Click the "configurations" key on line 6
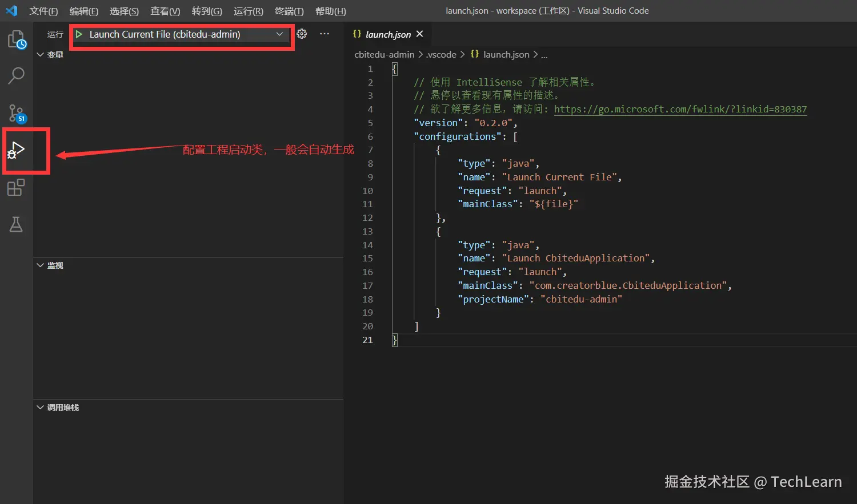 (x=458, y=136)
